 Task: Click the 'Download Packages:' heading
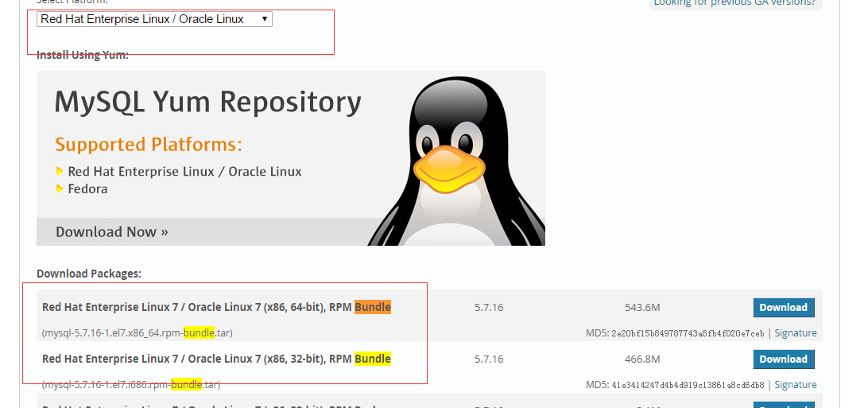tap(89, 274)
